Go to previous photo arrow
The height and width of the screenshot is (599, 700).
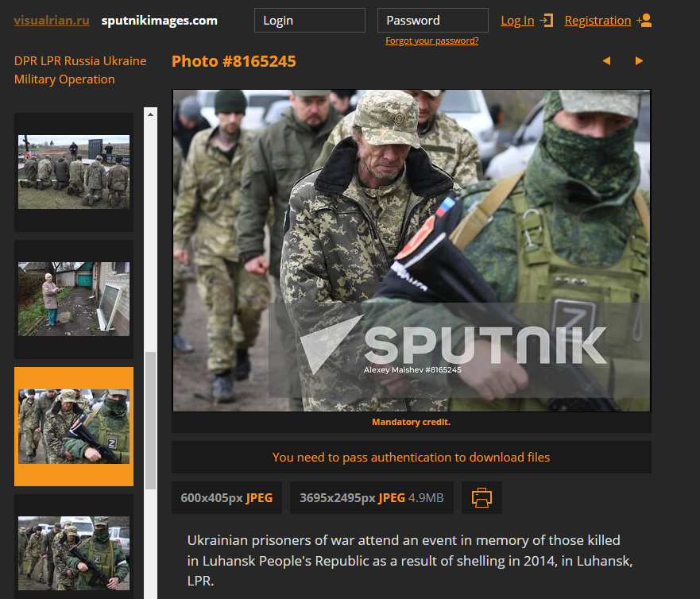(606, 60)
